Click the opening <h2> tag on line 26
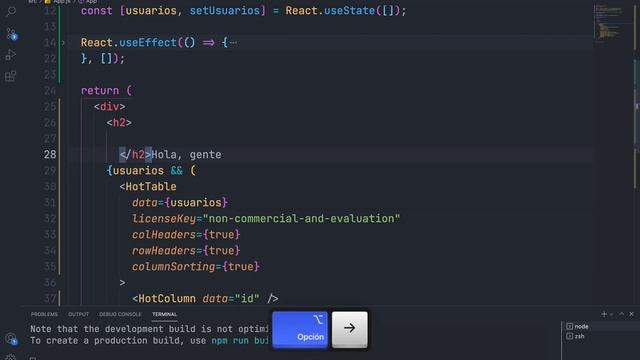 pyautogui.click(x=119, y=122)
